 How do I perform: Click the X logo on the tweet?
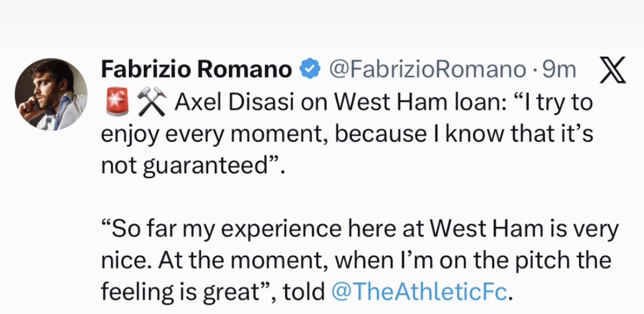pos(611,70)
